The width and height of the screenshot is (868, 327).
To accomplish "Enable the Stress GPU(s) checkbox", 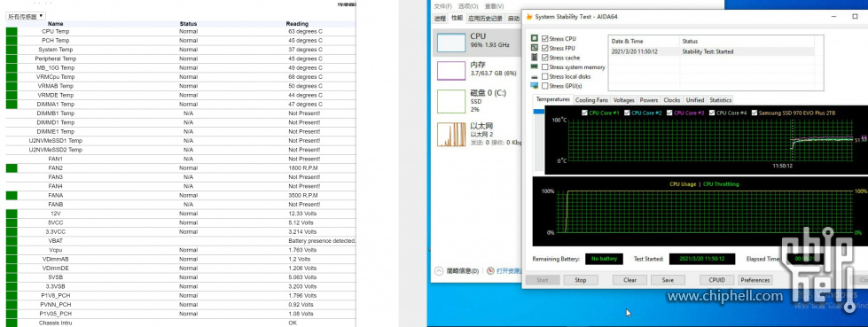I will click(x=545, y=86).
